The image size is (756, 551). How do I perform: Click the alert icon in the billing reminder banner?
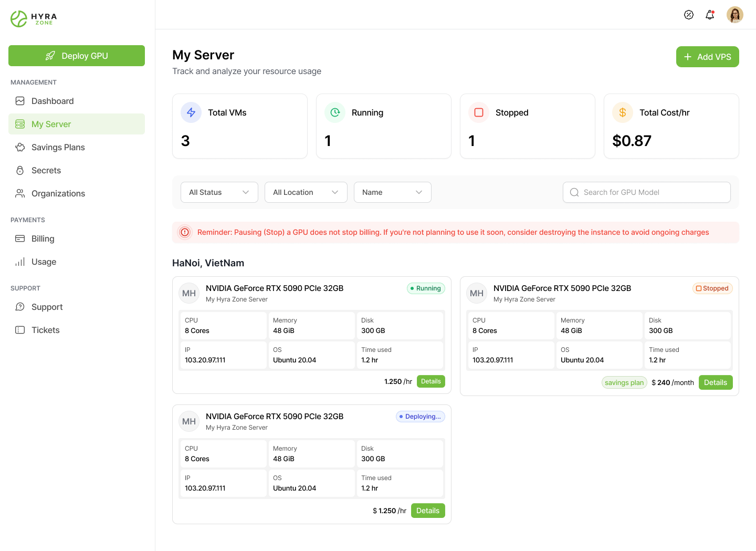185,232
